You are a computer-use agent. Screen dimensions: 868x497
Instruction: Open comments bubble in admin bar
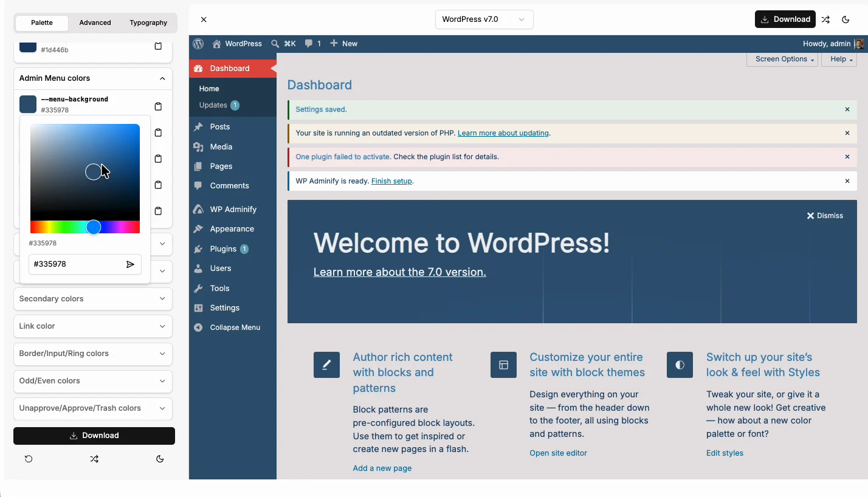(313, 44)
